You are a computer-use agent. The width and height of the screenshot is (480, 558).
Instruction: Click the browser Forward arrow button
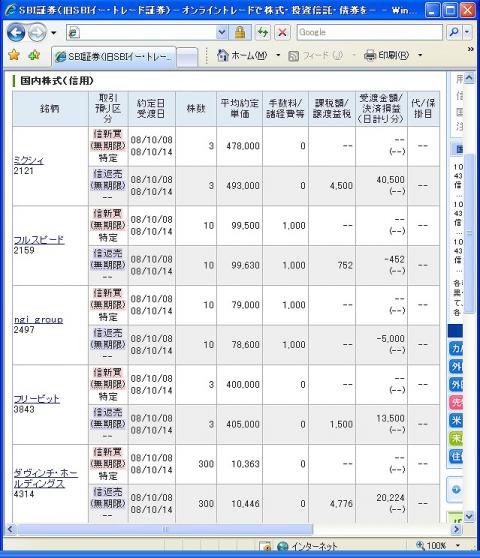[x=37, y=33]
